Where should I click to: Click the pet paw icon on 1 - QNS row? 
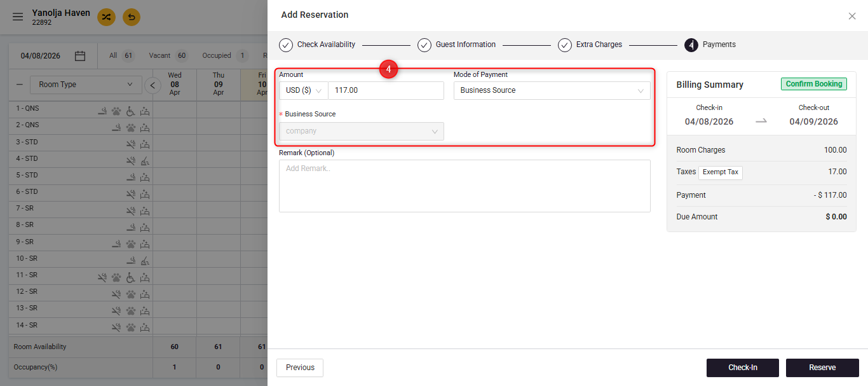[x=116, y=111]
